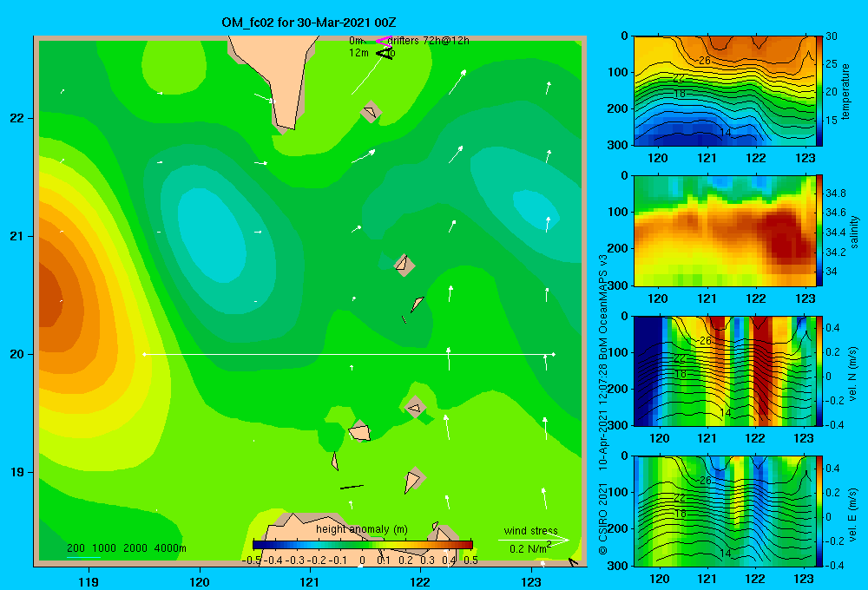Click the latitude 20 axis label
868x590 pixels.
tap(16, 354)
